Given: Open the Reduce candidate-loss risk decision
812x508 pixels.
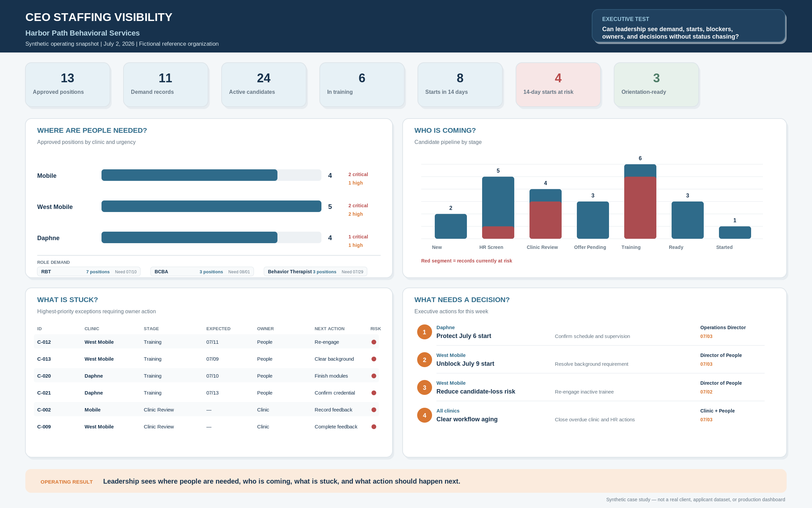Looking at the screenshot, I should point(476,391).
